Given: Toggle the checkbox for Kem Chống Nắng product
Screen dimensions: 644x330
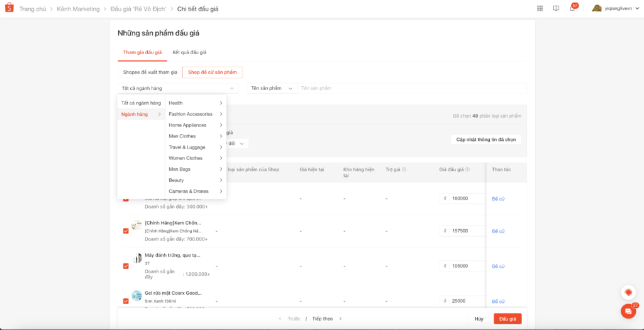Looking at the screenshot, I should coord(126,231).
